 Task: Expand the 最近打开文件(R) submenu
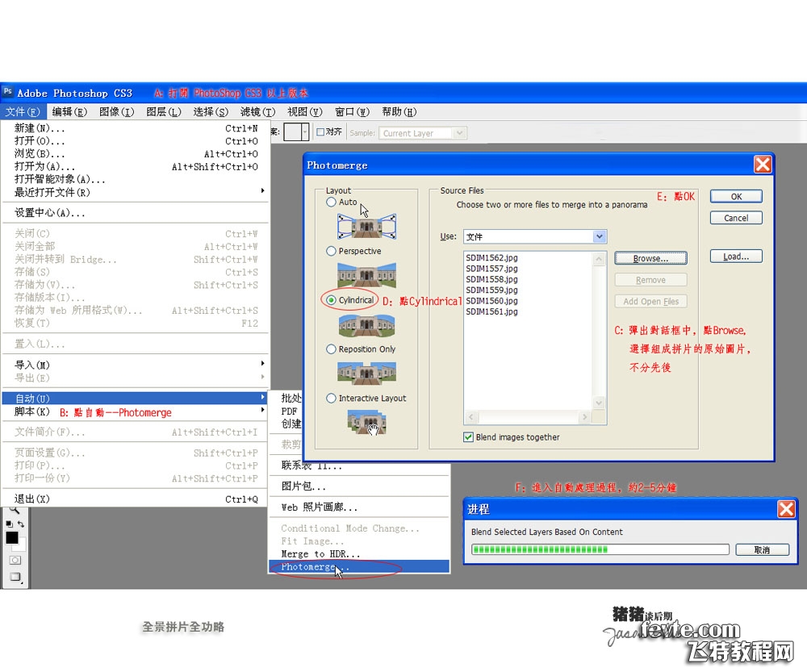coord(135,192)
